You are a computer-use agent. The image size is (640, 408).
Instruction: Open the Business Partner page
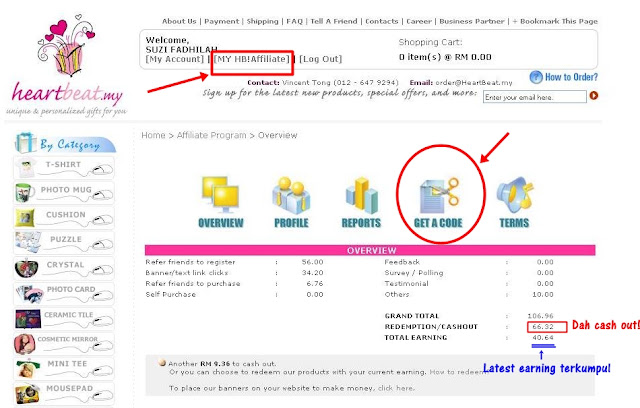472,21
